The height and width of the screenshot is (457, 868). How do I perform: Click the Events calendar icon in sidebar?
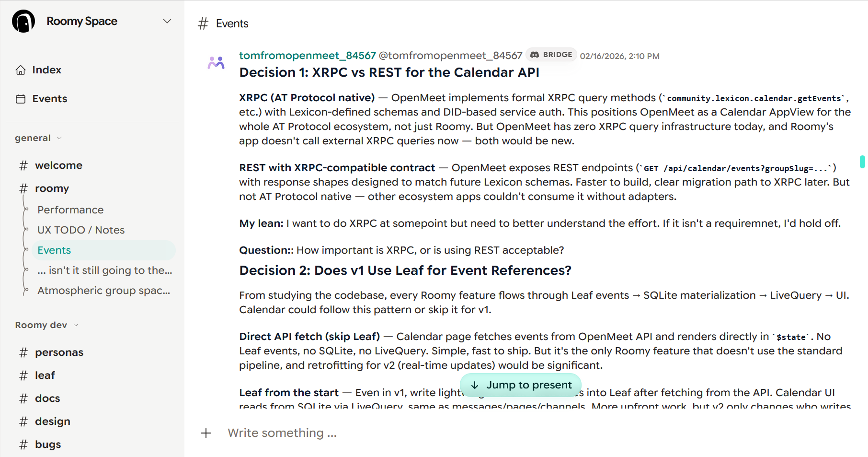(21, 99)
